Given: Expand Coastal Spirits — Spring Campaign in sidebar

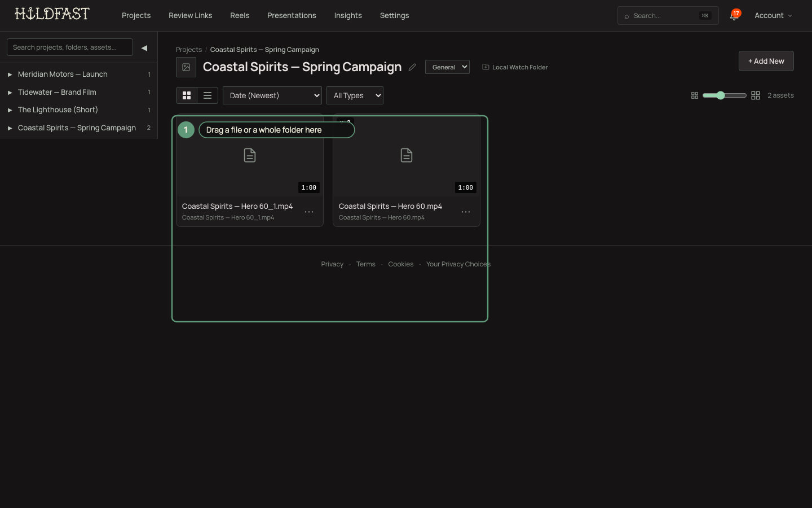Looking at the screenshot, I should (10, 128).
